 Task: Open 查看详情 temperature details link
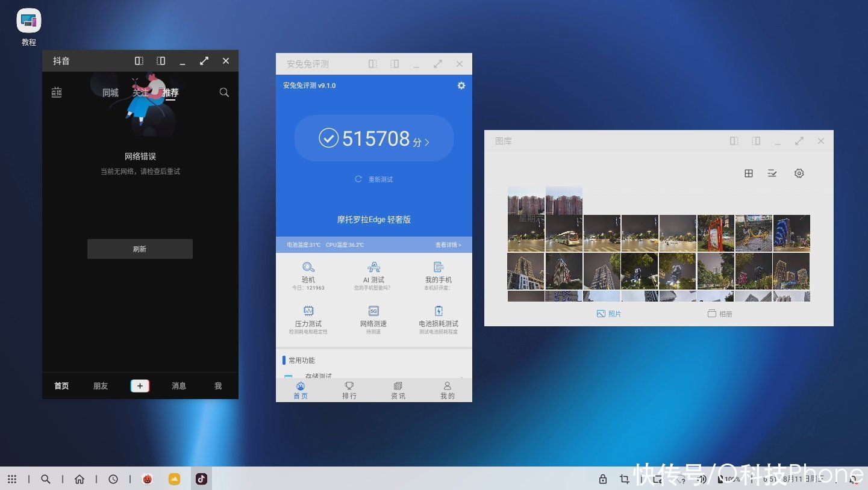448,245
